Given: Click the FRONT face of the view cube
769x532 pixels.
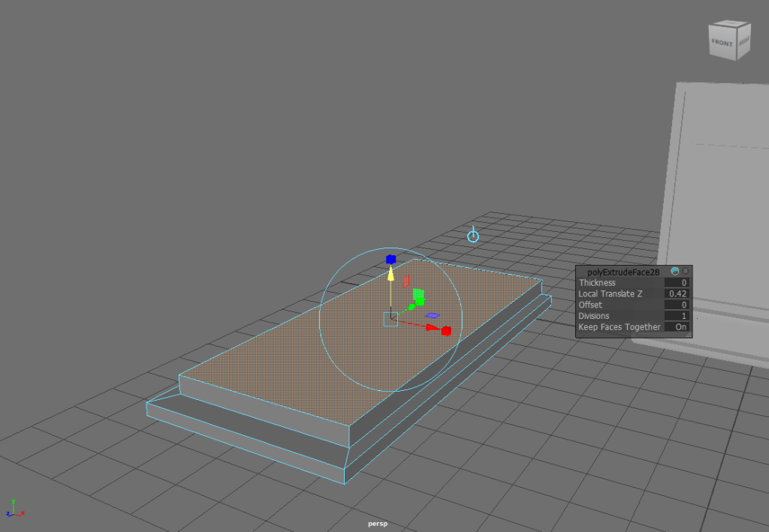Looking at the screenshot, I should pyautogui.click(x=722, y=44).
